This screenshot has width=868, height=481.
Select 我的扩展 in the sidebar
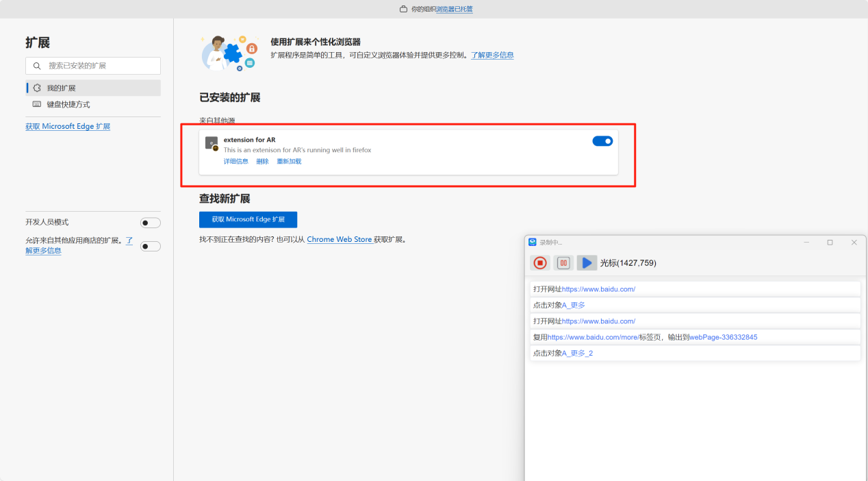61,88
